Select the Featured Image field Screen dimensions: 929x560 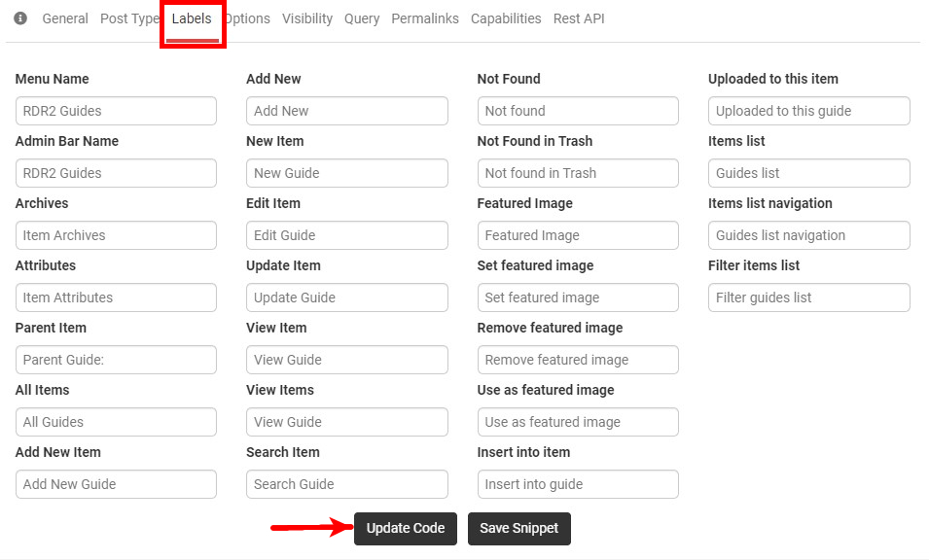[x=578, y=234]
